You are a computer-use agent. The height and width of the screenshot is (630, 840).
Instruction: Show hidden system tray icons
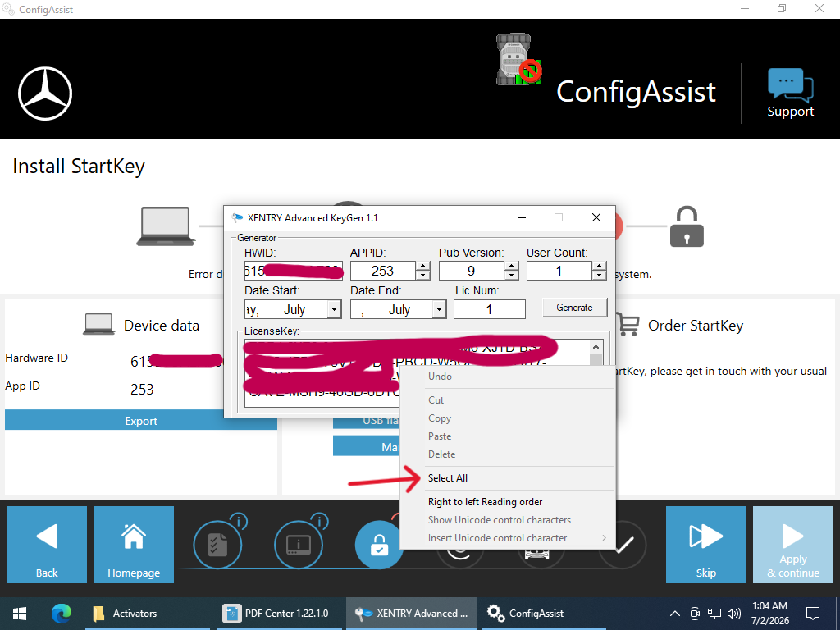pyautogui.click(x=675, y=614)
